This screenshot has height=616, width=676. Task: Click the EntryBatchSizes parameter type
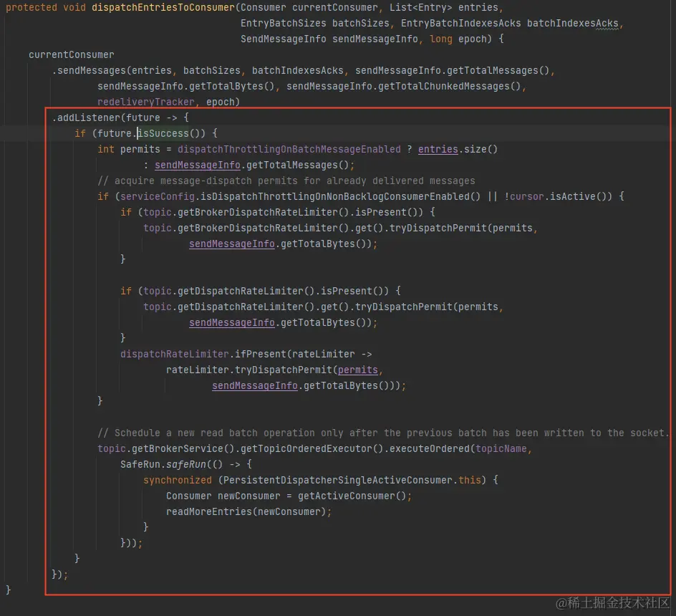click(284, 24)
